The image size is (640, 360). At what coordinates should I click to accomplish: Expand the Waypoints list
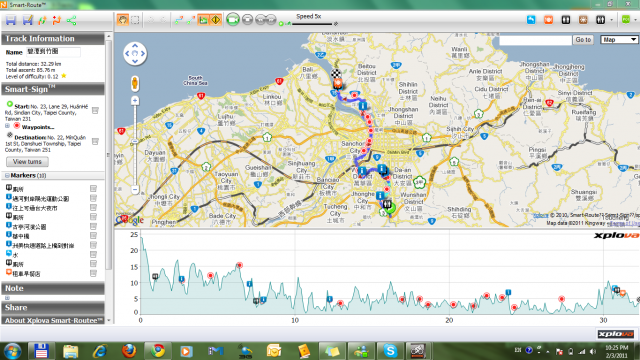pos(7,126)
